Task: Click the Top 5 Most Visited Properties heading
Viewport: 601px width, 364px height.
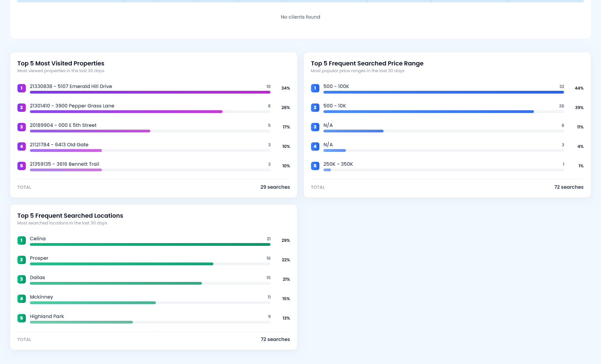Action: 61,63
